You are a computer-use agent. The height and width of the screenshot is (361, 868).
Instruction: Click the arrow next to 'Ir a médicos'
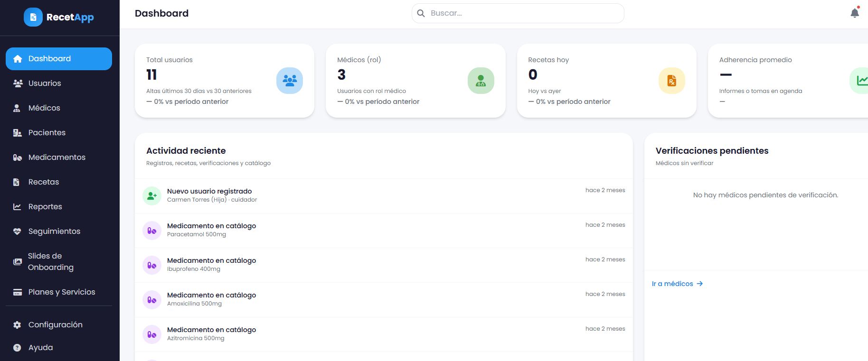(699, 284)
